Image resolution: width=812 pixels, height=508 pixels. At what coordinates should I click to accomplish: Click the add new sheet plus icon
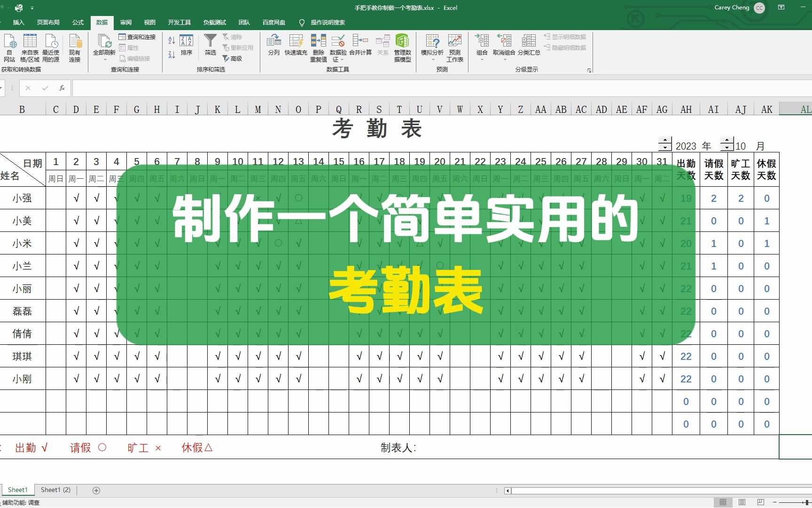click(x=96, y=491)
